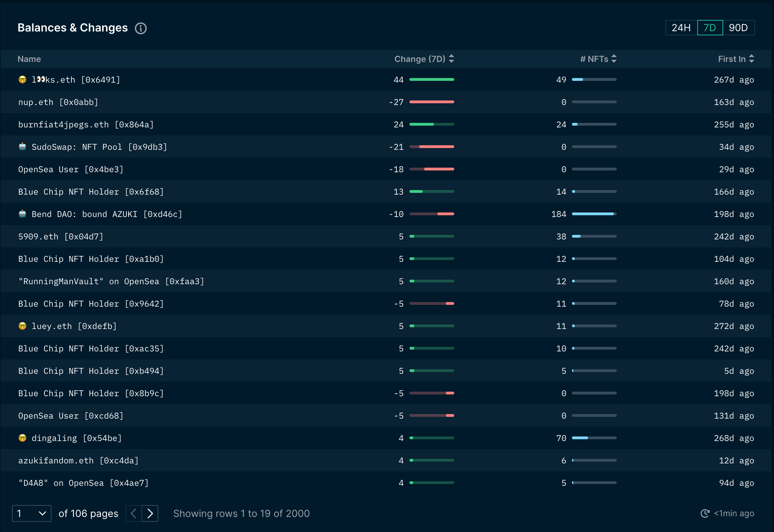Viewport: 774px width, 532px height.
Task: Click the "Showing rows 1 to 19 of 2000" text
Action: [x=242, y=513]
